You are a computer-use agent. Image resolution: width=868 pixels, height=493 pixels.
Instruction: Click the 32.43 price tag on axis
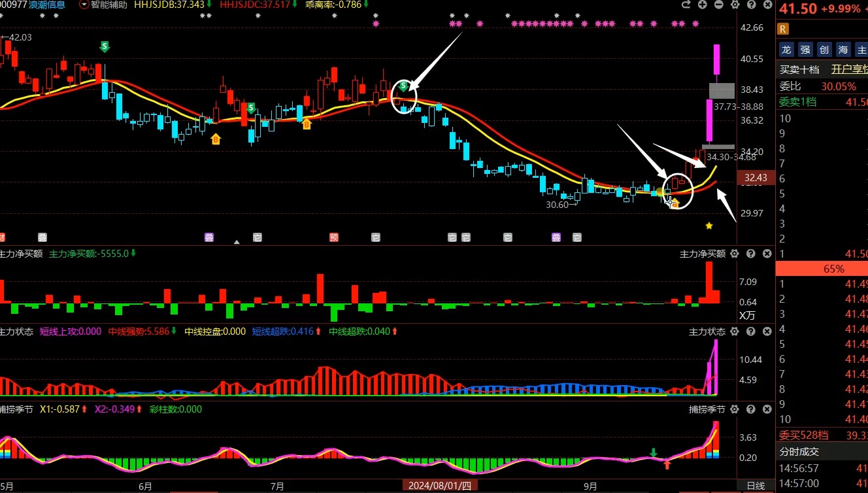(755, 178)
